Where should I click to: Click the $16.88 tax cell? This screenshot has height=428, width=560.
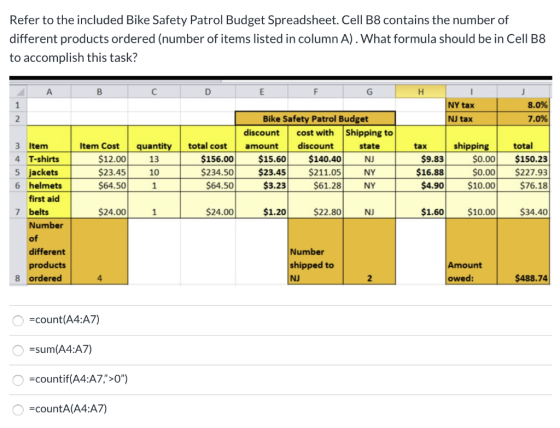click(x=420, y=172)
